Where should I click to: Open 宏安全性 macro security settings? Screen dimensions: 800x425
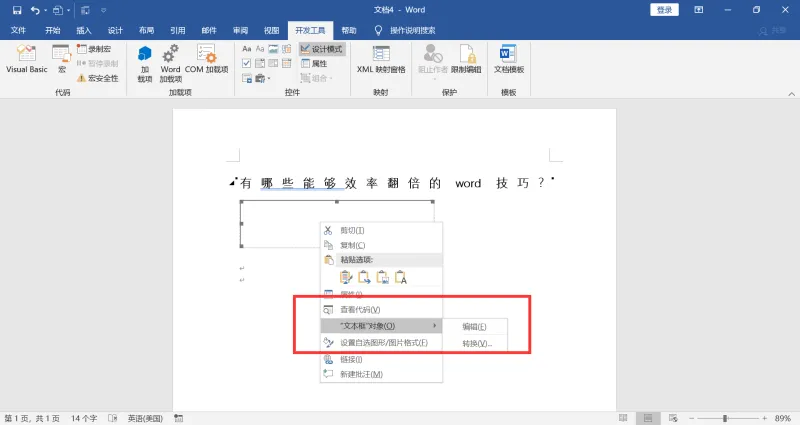97,78
